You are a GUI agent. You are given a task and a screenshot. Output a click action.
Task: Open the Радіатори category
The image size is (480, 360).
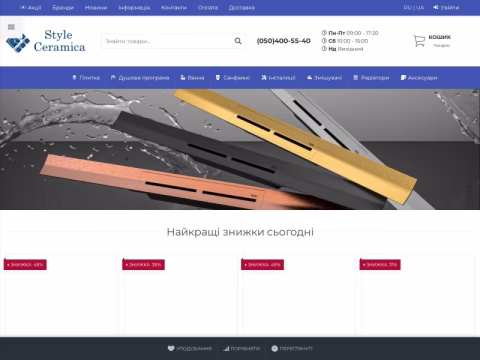pos(375,78)
